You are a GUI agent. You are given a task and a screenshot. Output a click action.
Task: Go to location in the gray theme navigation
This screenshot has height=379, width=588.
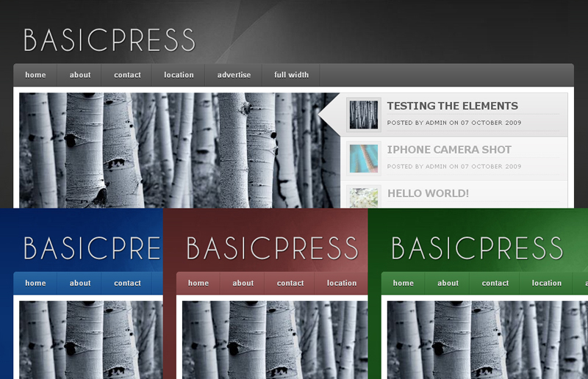pos(179,75)
